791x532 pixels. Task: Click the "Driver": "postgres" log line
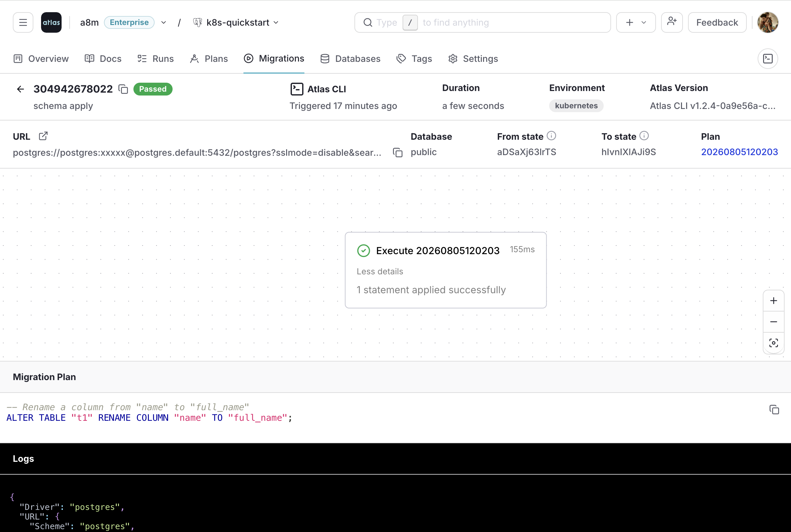(72, 507)
